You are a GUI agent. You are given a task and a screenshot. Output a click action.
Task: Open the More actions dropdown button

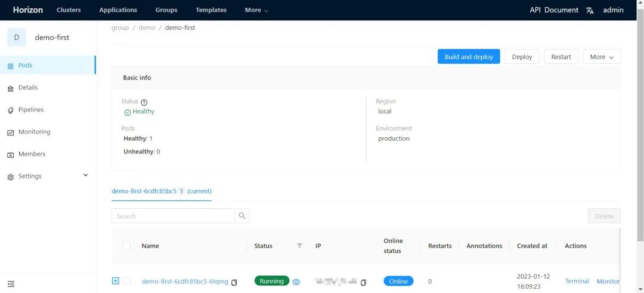click(601, 57)
